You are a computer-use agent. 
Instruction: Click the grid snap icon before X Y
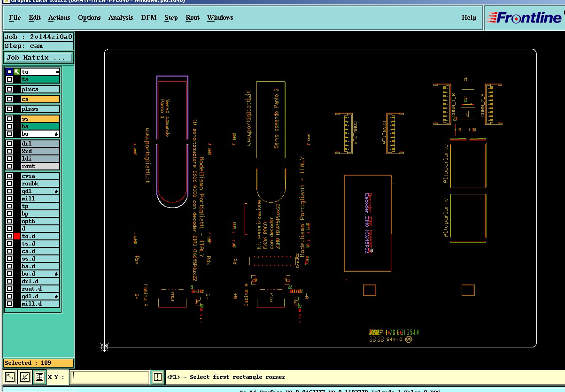pyautogui.click(x=39, y=377)
